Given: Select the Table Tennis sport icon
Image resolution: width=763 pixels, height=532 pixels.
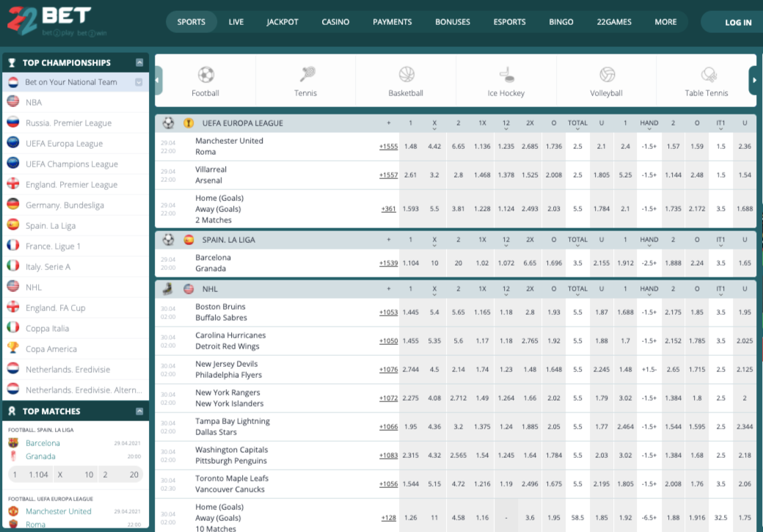Looking at the screenshot, I should tap(708, 75).
